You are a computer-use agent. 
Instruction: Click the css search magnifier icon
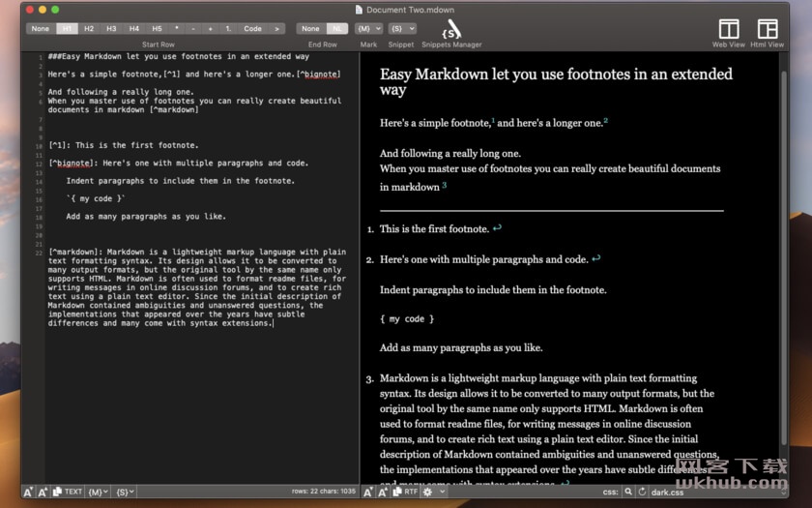pos(628,492)
